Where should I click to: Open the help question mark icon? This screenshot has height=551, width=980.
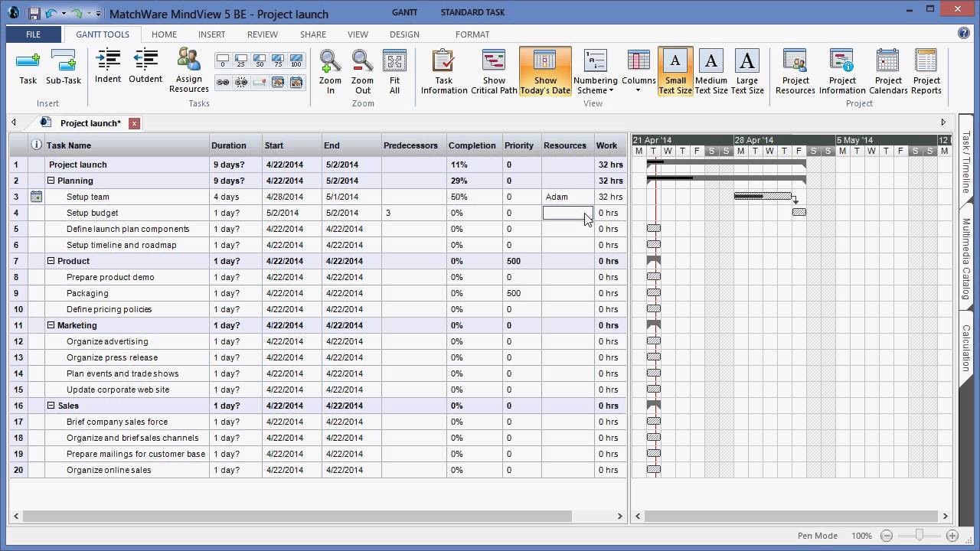point(964,33)
